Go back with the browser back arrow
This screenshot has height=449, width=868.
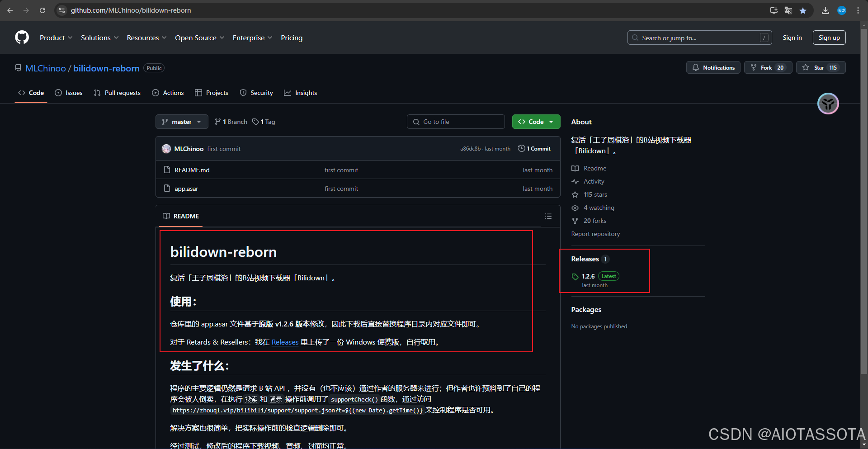pos(10,10)
